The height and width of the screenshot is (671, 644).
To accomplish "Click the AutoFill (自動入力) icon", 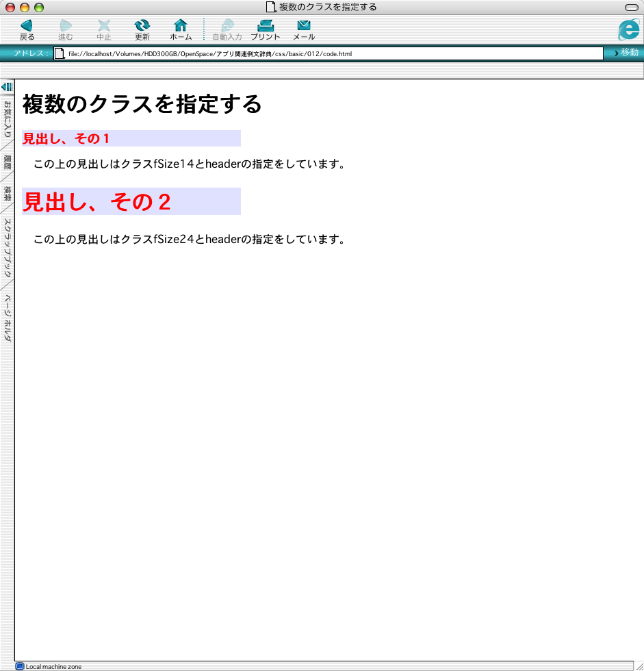I will [227, 26].
